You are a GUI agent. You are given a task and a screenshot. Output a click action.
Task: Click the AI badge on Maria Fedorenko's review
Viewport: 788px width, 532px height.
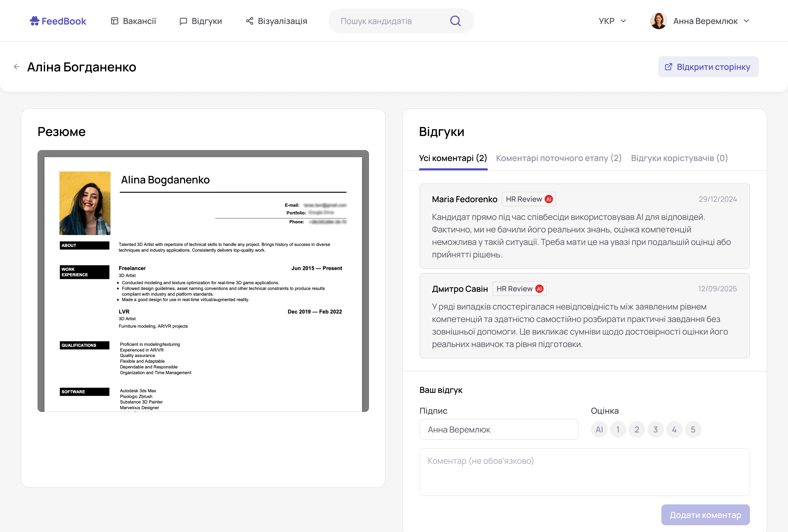point(549,199)
